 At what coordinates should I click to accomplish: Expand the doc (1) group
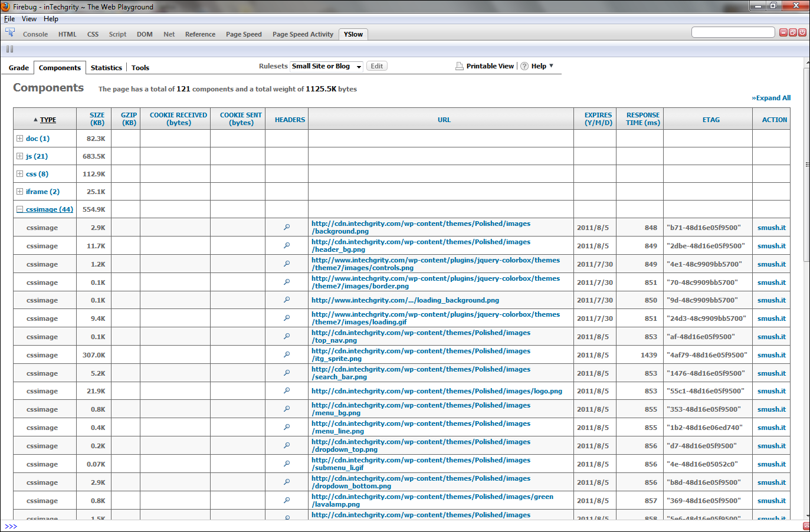tap(19, 139)
